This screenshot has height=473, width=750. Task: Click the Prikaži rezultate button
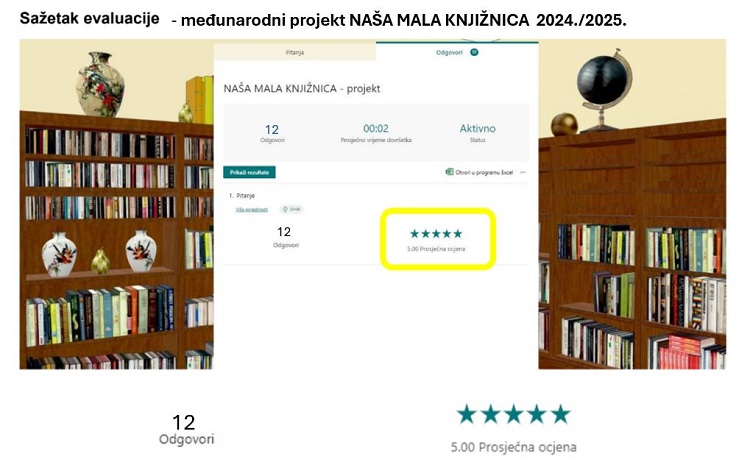pyautogui.click(x=249, y=172)
